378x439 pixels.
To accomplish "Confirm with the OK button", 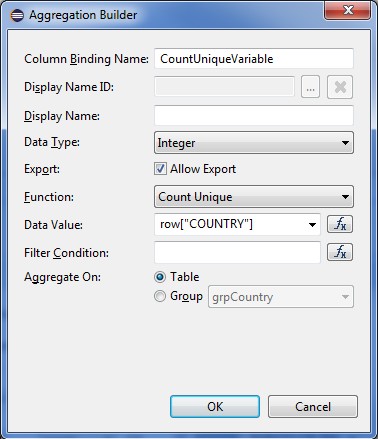I will click(215, 407).
